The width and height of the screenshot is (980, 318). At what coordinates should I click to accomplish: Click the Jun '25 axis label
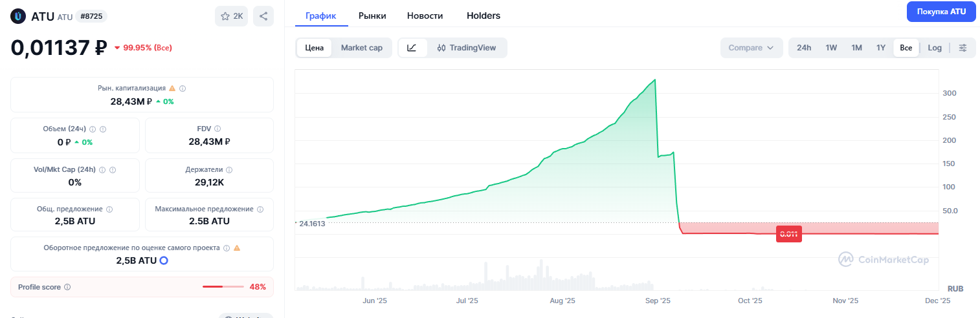point(374,301)
